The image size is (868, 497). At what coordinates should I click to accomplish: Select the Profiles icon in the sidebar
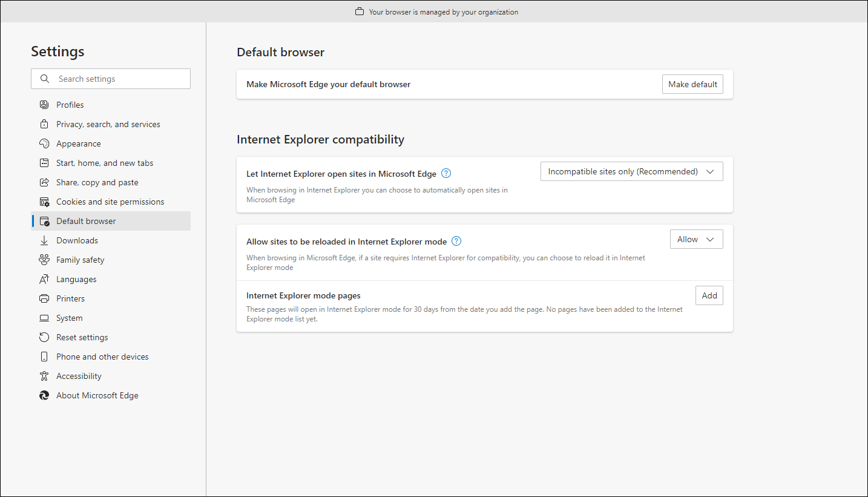(x=44, y=104)
